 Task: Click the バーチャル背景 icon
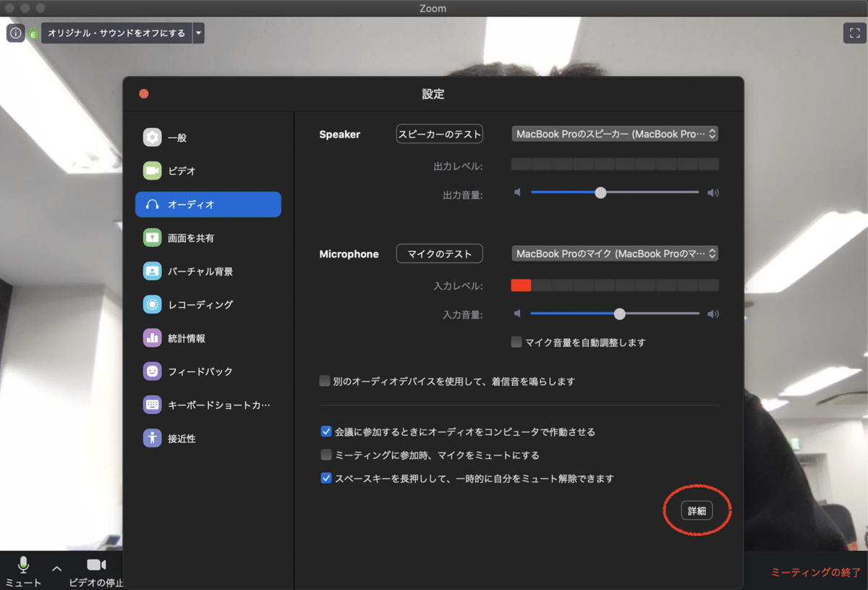click(152, 271)
